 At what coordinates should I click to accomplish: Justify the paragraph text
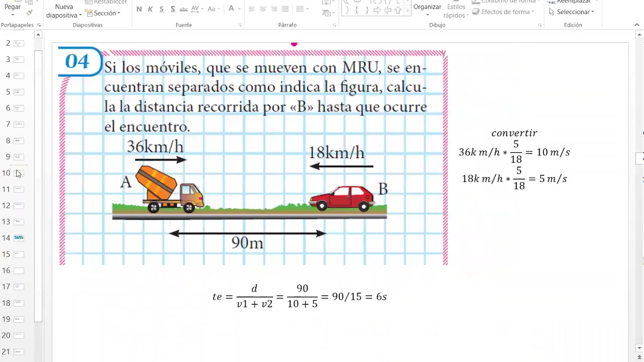click(285, 9)
